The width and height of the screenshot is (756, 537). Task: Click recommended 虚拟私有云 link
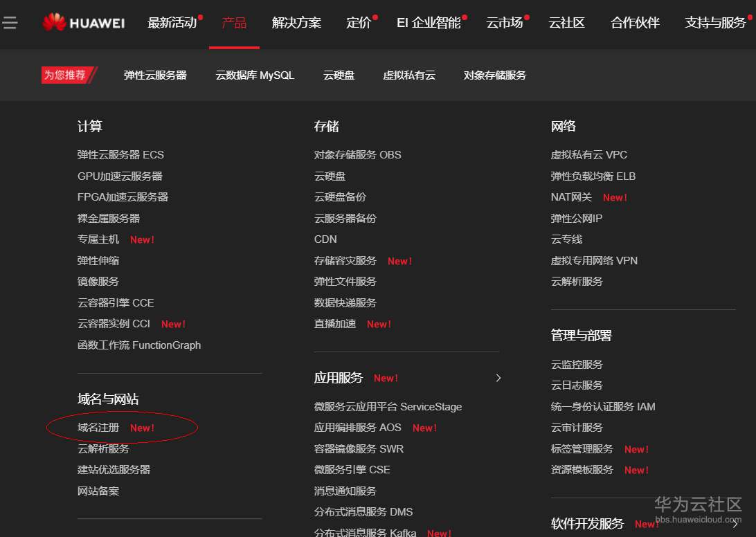pyautogui.click(x=409, y=75)
